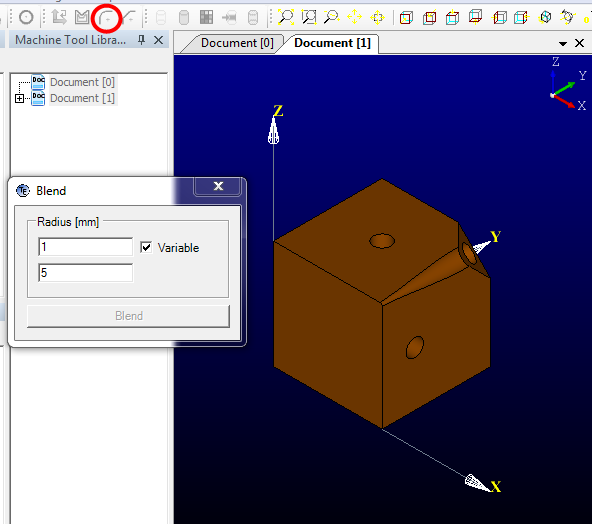Open the document tabs dropdown arrow
This screenshot has width=592, height=524.
(x=563, y=44)
